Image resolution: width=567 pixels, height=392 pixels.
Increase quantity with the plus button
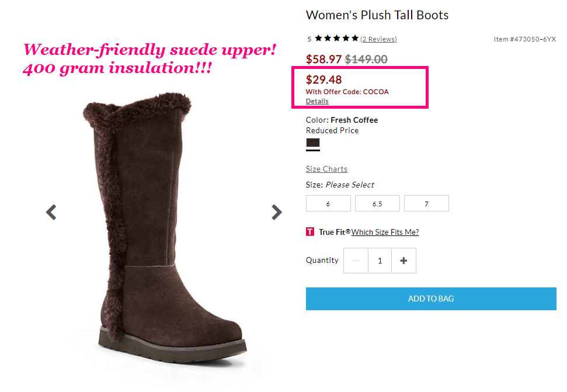pyautogui.click(x=403, y=261)
